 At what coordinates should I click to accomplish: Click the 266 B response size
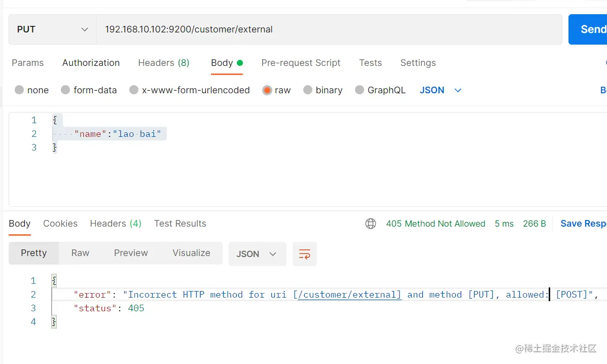point(534,224)
